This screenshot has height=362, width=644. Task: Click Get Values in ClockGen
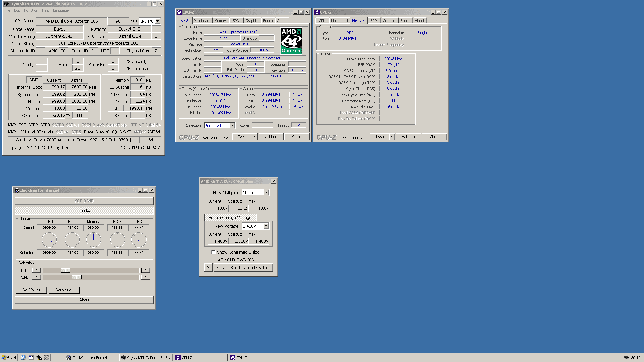31,290
